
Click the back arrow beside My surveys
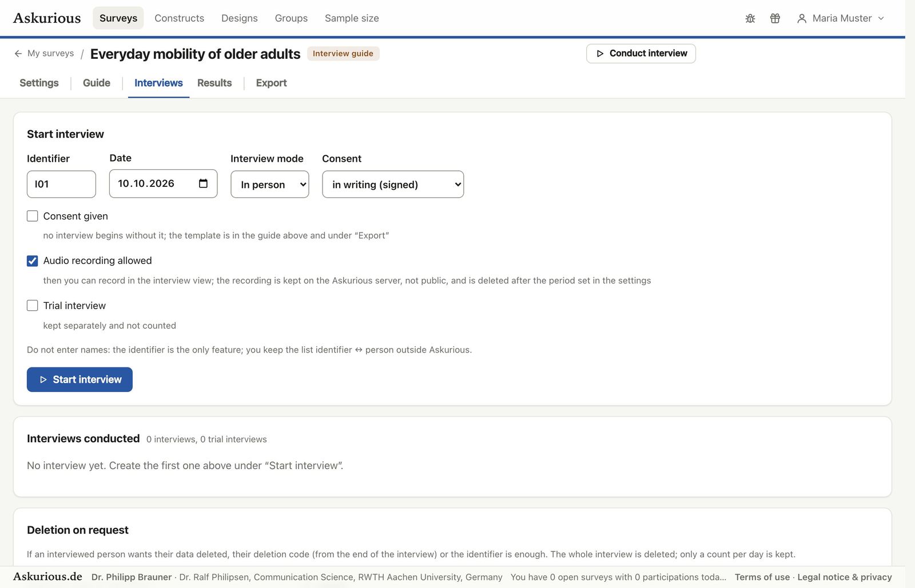pos(18,53)
